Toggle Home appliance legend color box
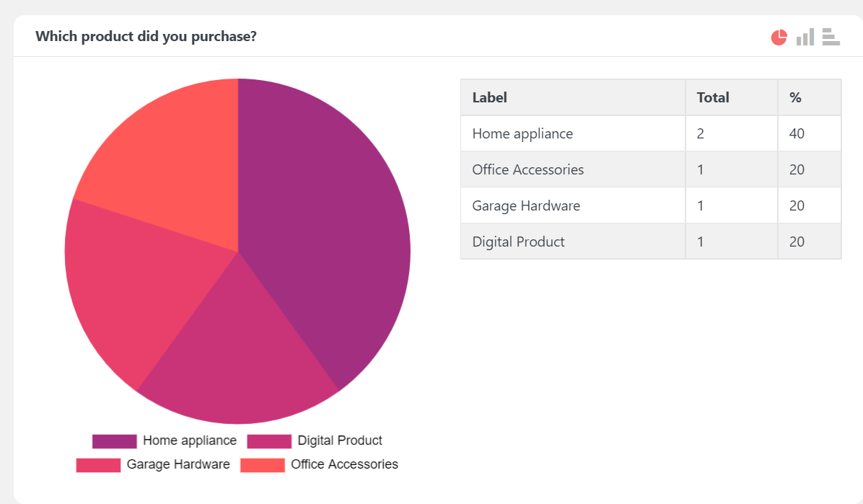 pyautogui.click(x=114, y=441)
